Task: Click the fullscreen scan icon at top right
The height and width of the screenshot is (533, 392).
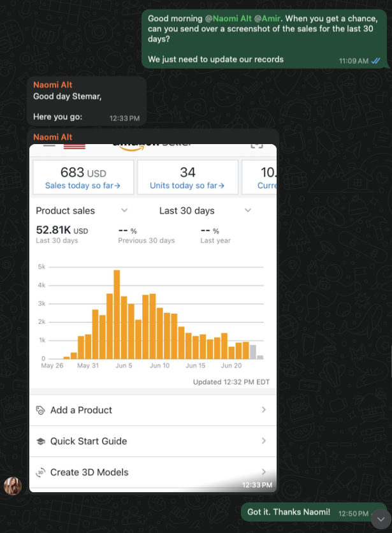Action: click(256, 145)
